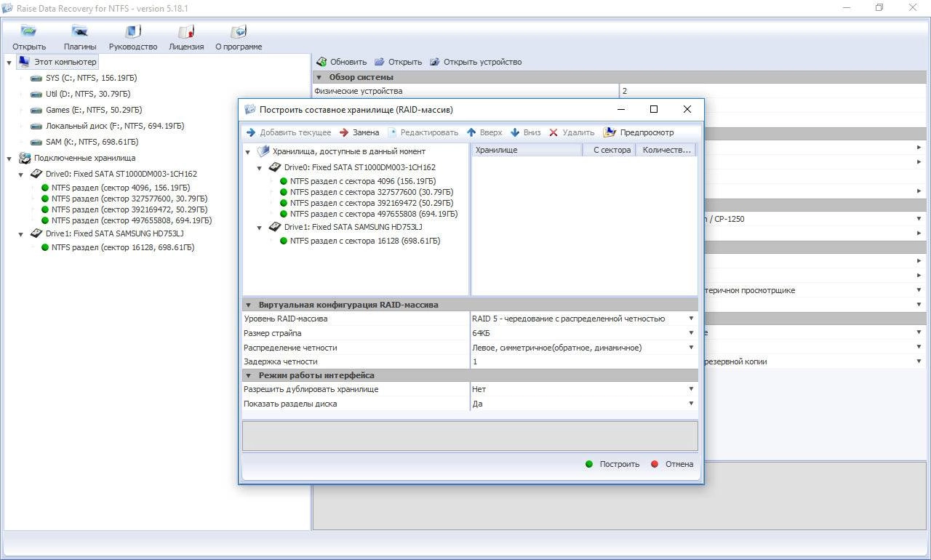Click Замена in the RAID dialog toolbar
Viewport: 931px width, 560px height.
pos(359,132)
